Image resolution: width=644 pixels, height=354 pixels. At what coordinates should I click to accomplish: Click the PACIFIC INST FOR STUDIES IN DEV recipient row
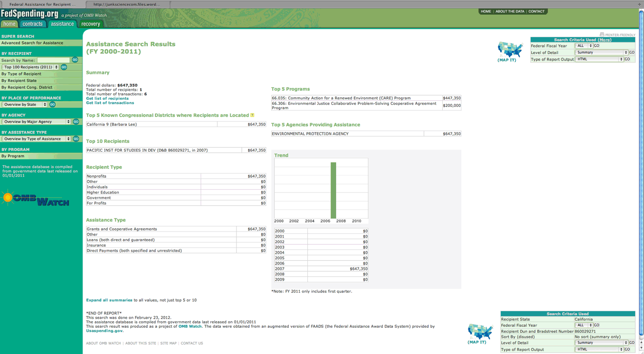click(176, 150)
